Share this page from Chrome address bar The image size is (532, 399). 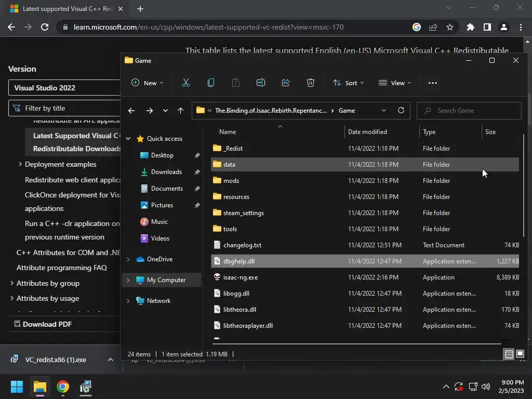tap(433, 27)
